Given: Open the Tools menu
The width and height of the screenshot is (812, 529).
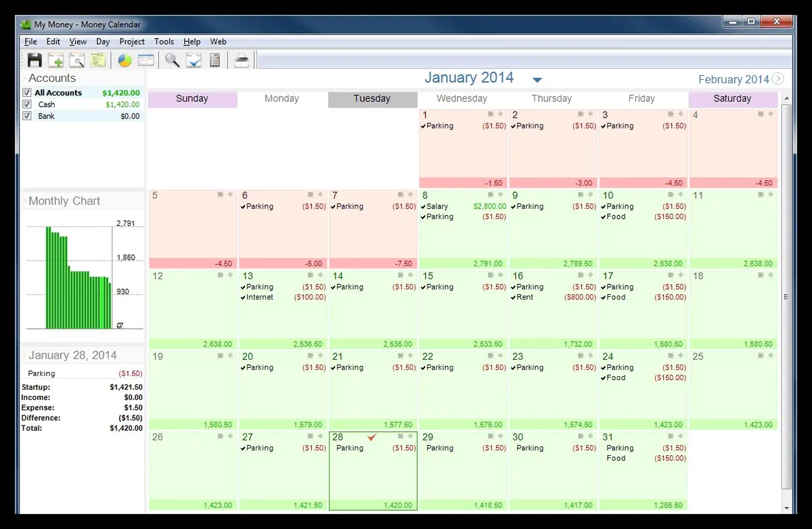Looking at the screenshot, I should click(164, 41).
